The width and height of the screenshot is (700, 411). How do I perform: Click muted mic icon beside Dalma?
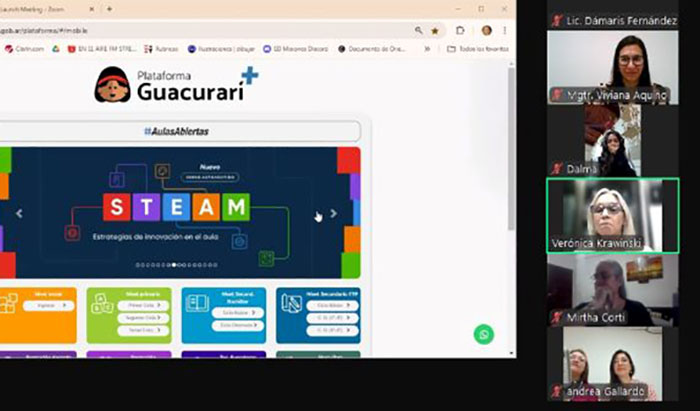click(556, 169)
